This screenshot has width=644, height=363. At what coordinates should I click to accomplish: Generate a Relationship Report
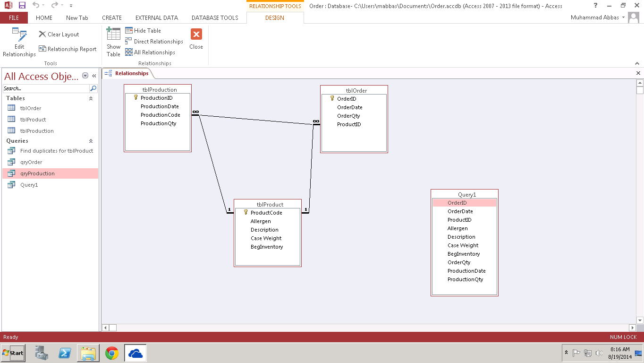tap(68, 49)
